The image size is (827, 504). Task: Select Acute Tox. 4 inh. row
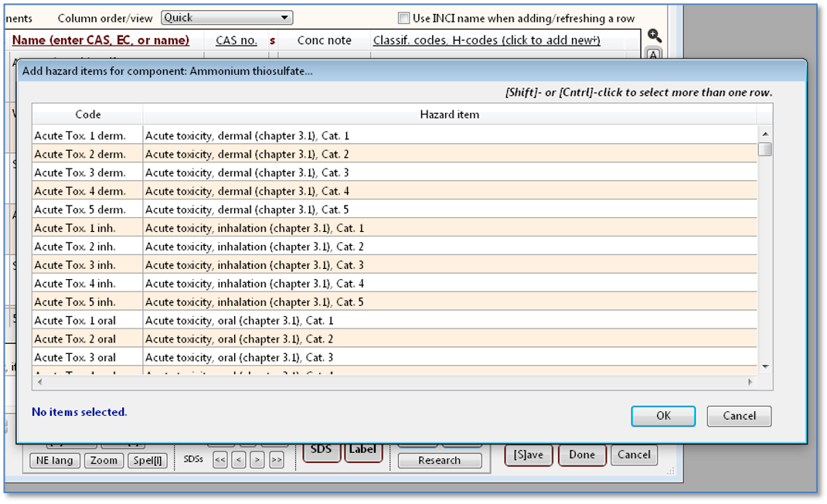[x=394, y=284]
